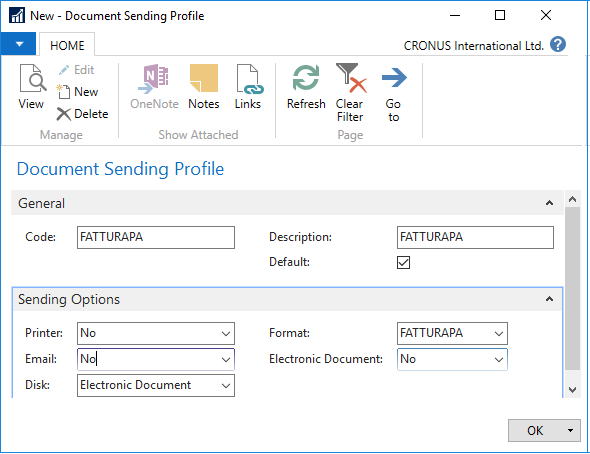The height and width of the screenshot is (454, 590).
Task: Click into the Description field
Action: click(475, 237)
